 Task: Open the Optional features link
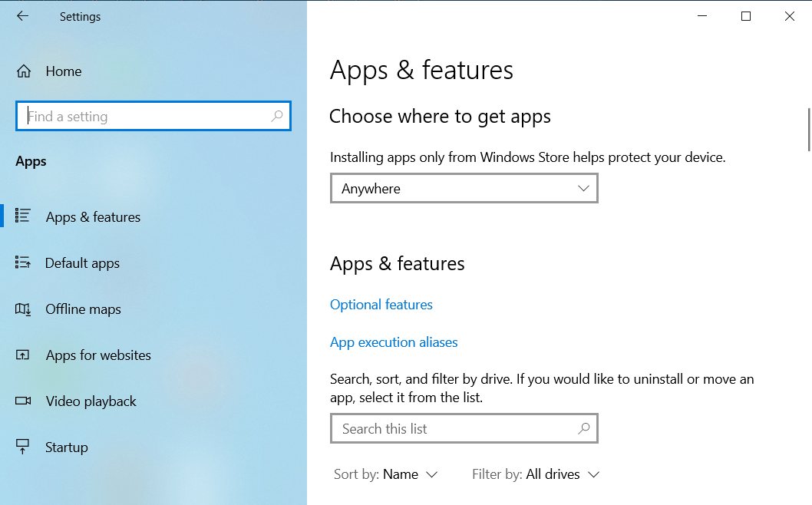[x=381, y=305]
